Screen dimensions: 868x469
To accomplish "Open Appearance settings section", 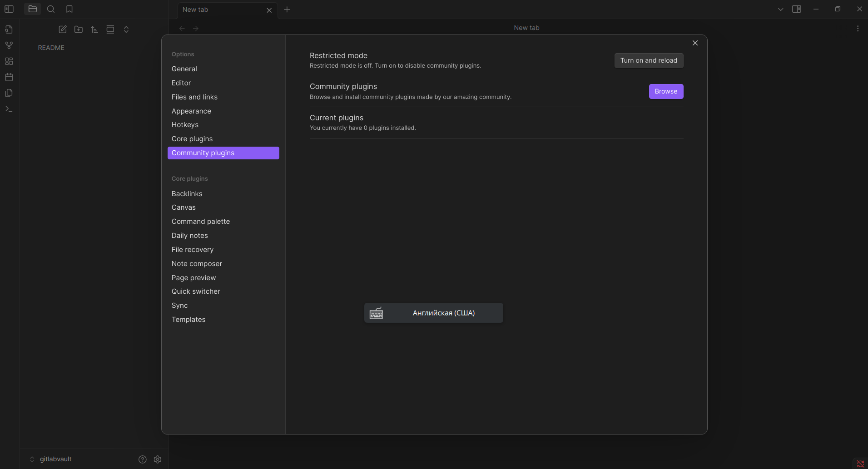I will 223,111.
